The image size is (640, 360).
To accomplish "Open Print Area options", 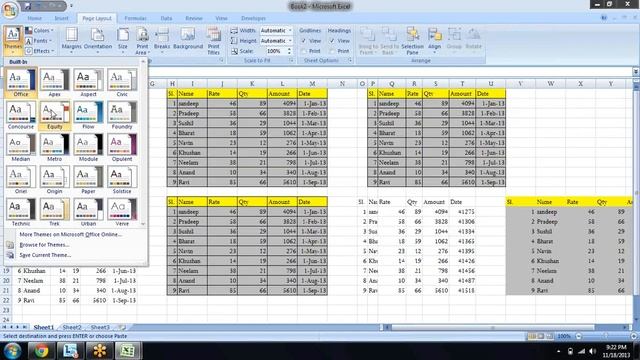I will point(142,40).
